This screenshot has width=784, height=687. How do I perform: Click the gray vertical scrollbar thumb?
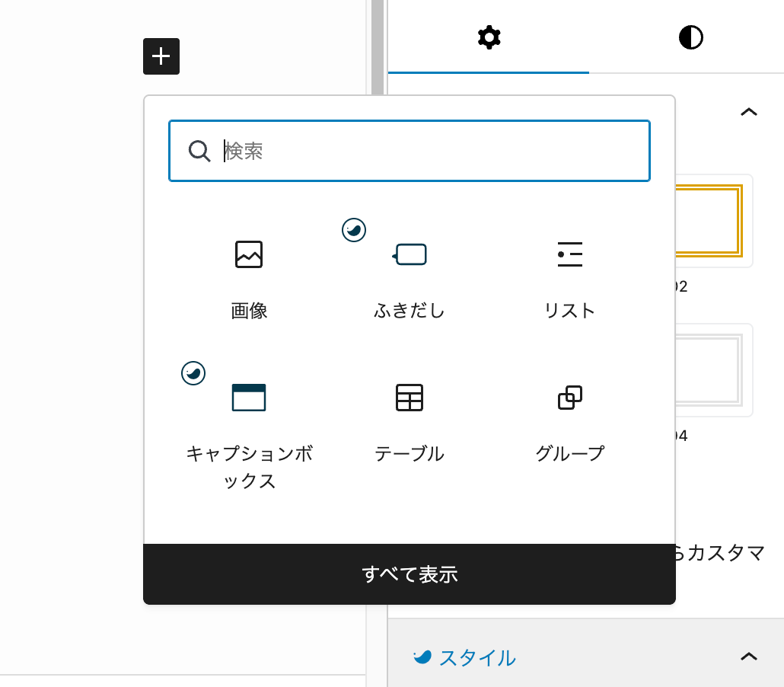pyautogui.click(x=377, y=46)
